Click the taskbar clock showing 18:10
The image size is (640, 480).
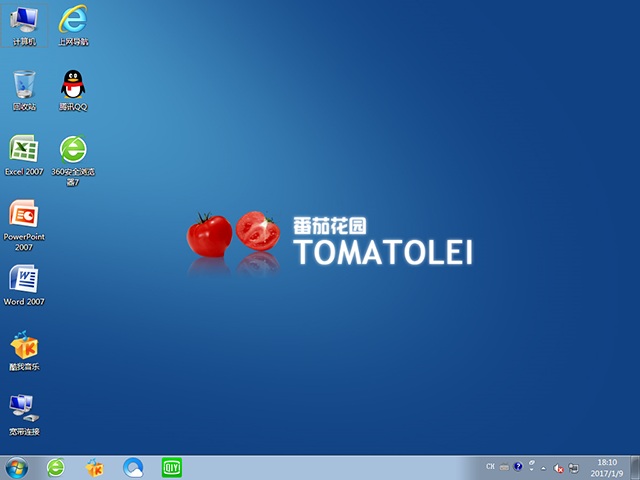tap(607, 467)
